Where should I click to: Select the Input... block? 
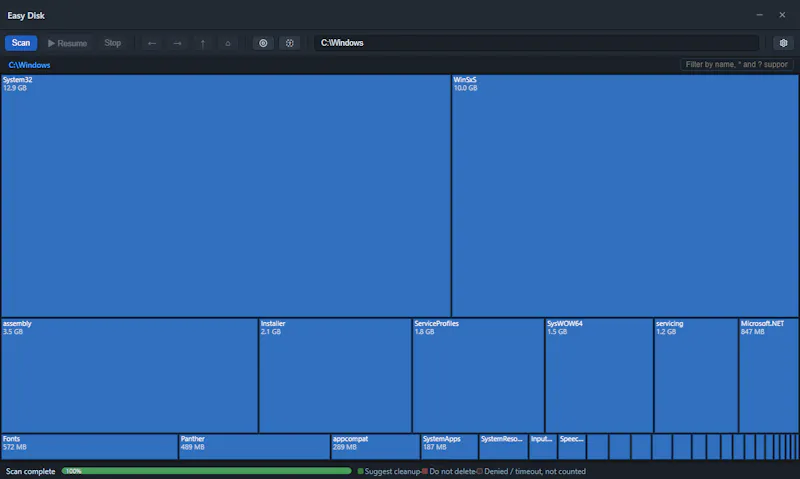click(x=543, y=446)
